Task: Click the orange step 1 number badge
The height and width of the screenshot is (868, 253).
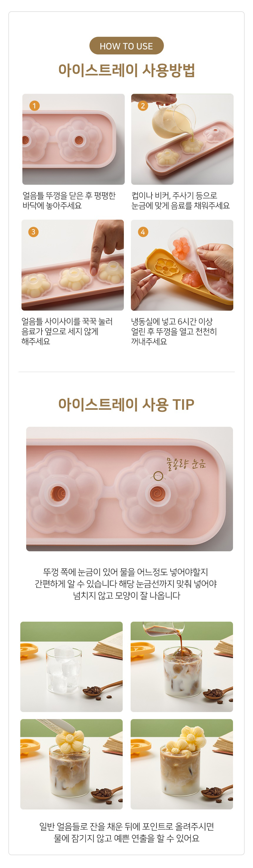Action: [34, 106]
